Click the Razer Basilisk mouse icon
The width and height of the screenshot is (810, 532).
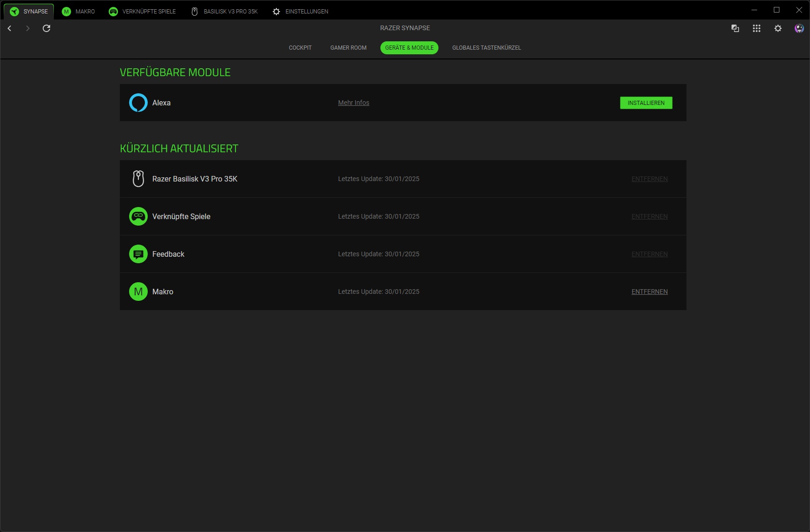click(138, 179)
